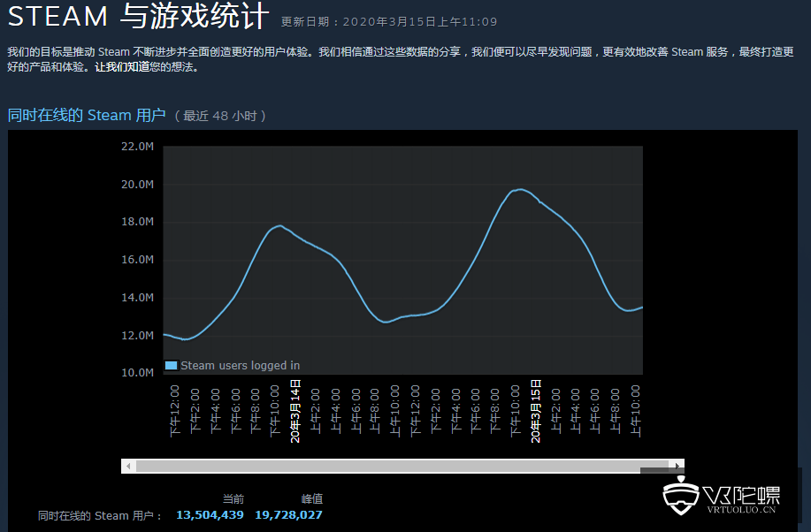Click the 18.0M y-axis label
The width and height of the screenshot is (811, 532).
pyautogui.click(x=138, y=222)
